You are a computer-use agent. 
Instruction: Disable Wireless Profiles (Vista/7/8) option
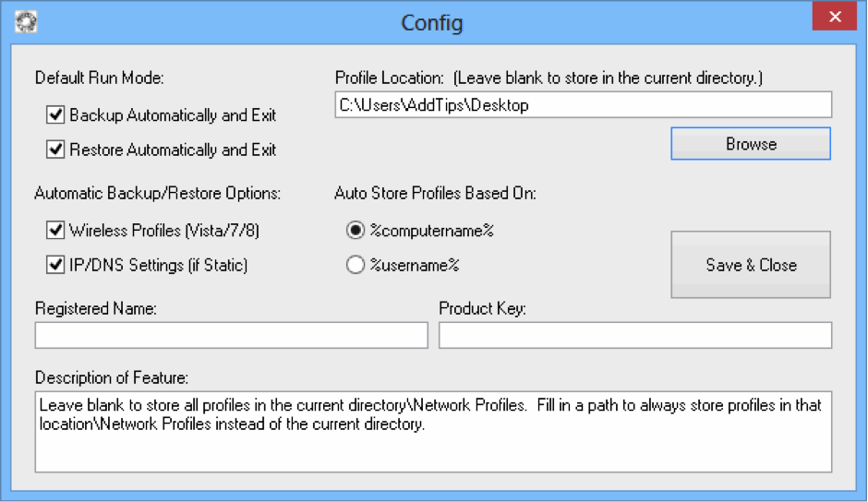(55, 231)
